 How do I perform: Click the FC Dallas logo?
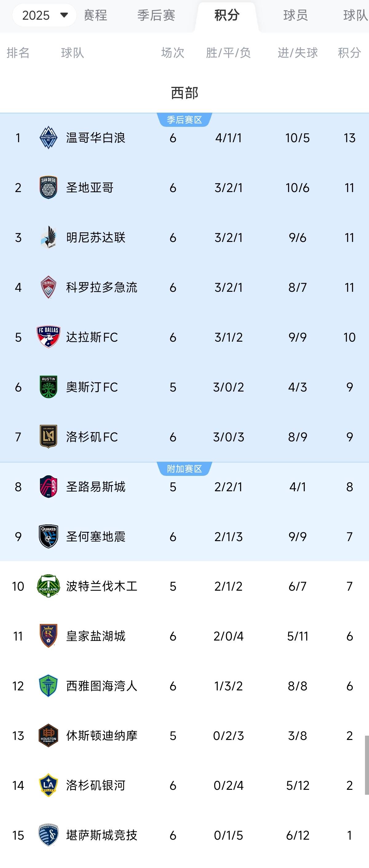[x=48, y=337]
